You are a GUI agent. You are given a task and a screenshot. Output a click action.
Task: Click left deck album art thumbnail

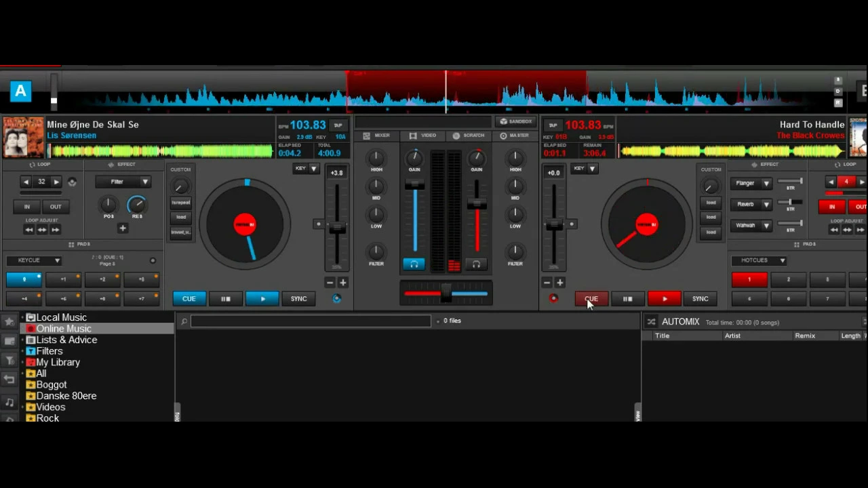tap(23, 138)
